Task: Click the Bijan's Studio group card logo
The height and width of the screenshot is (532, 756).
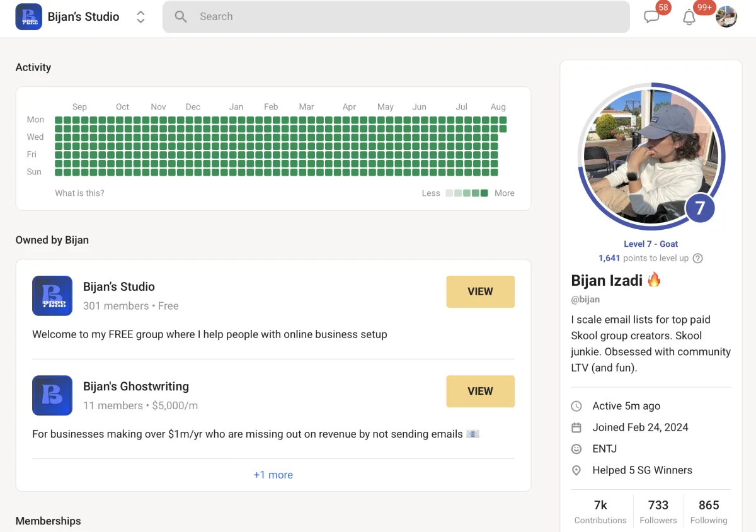Action: 52,295
